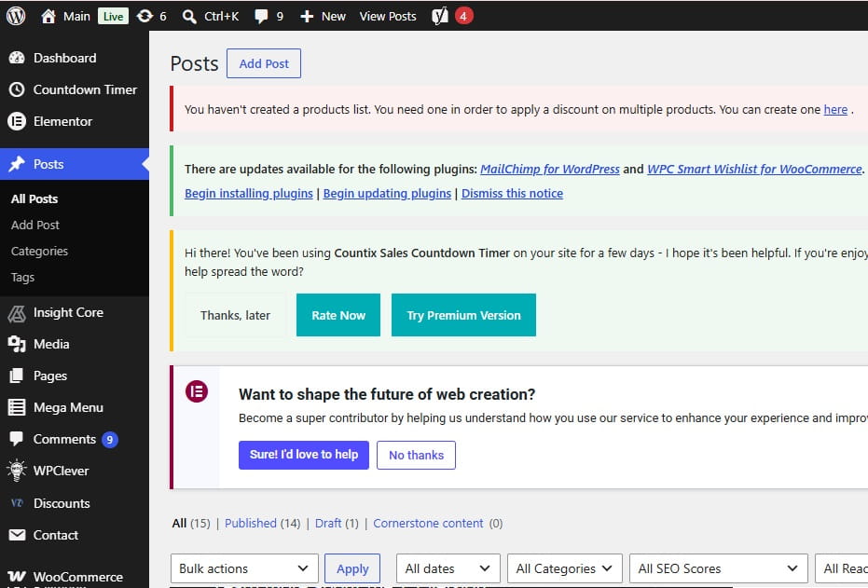
Task: Click the Pages icon in the sidebar
Action: coord(17,376)
